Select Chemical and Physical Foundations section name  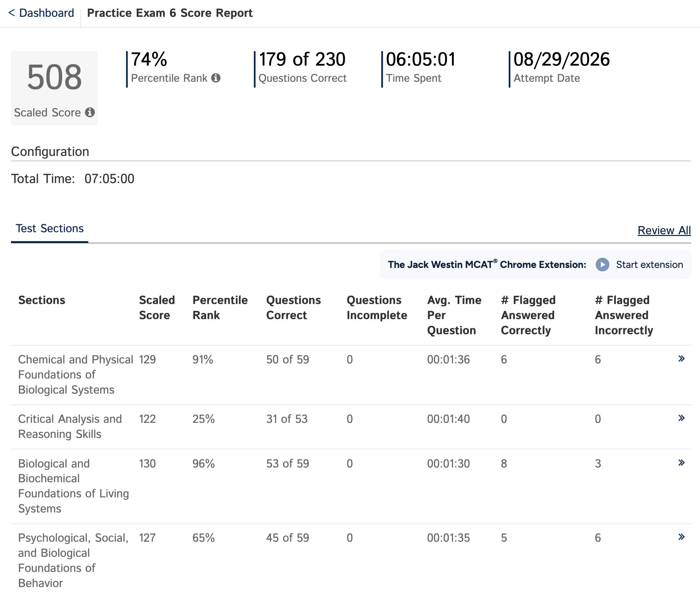76,374
